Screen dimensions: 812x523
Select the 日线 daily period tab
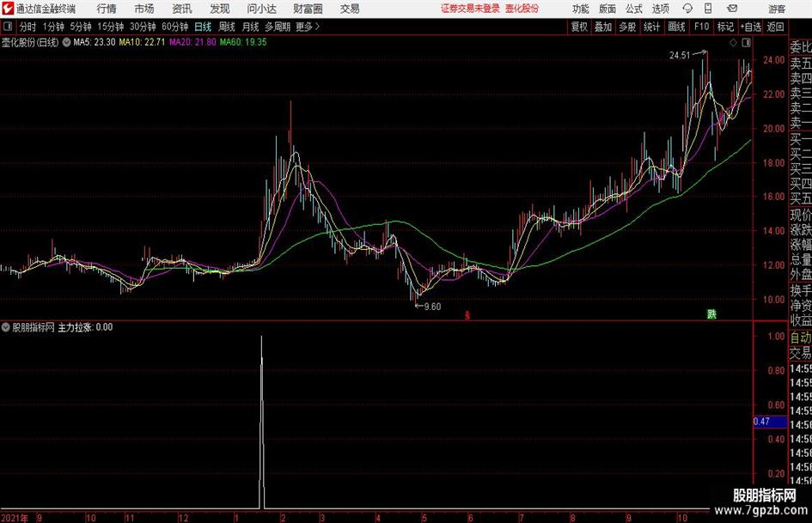point(203,27)
